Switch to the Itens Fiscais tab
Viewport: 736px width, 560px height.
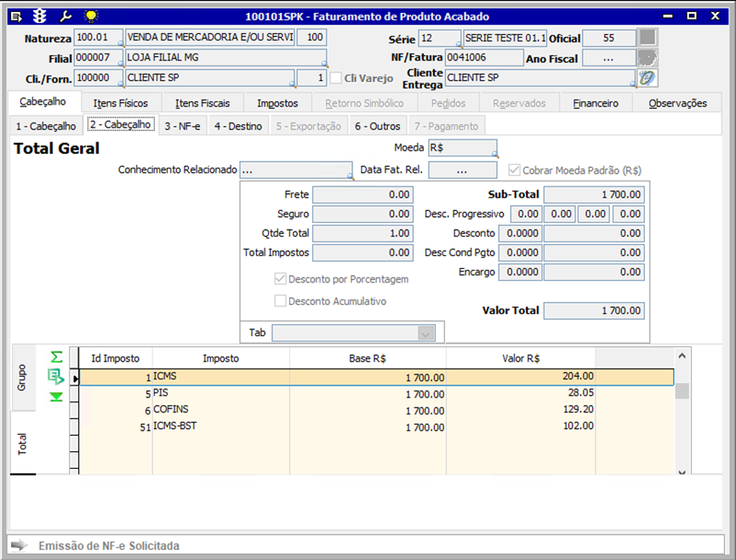tap(203, 103)
